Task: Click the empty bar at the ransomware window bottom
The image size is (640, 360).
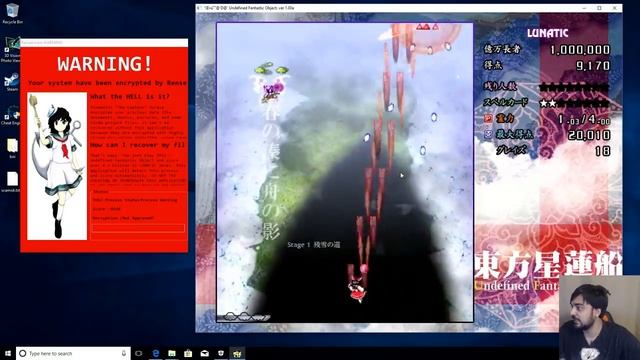Action: pos(138,228)
